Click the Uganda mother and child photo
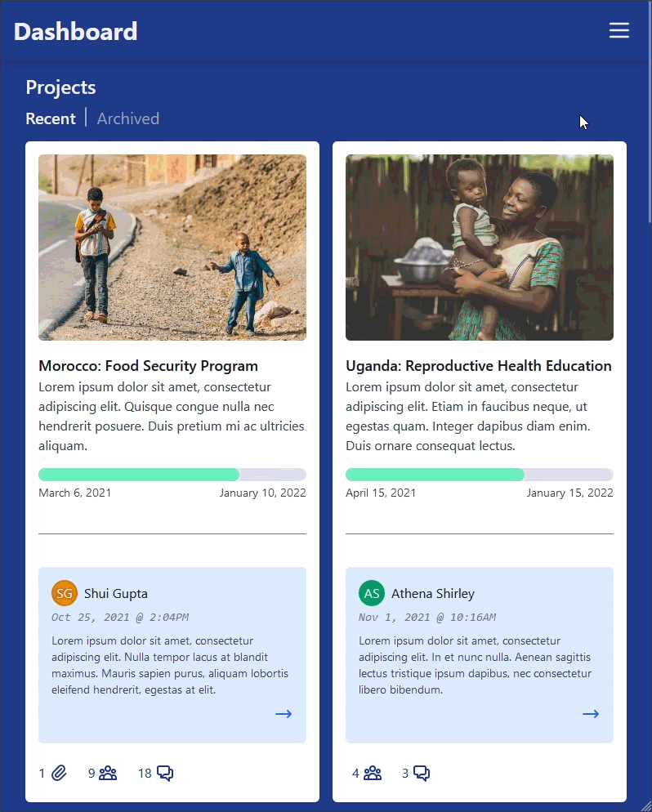 tap(480, 248)
